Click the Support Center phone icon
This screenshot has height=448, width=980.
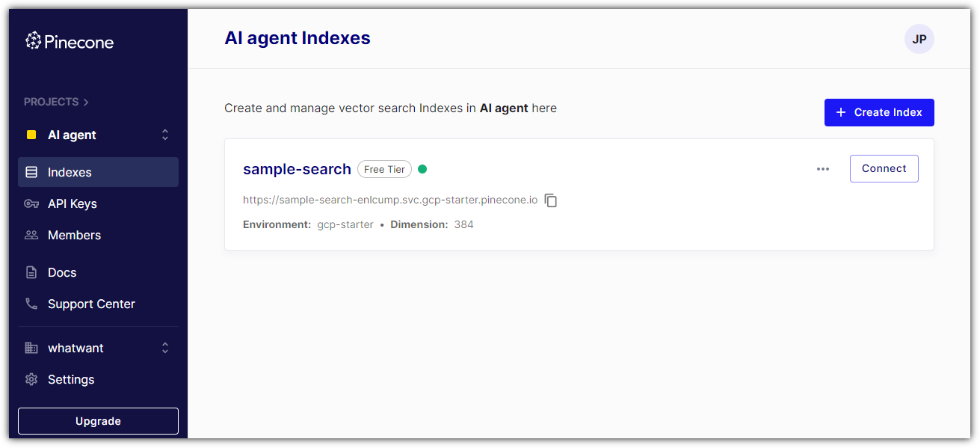[31, 304]
